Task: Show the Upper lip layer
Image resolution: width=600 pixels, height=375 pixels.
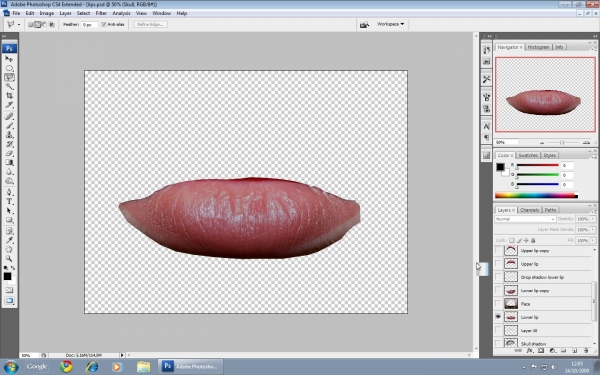Action: (498, 264)
